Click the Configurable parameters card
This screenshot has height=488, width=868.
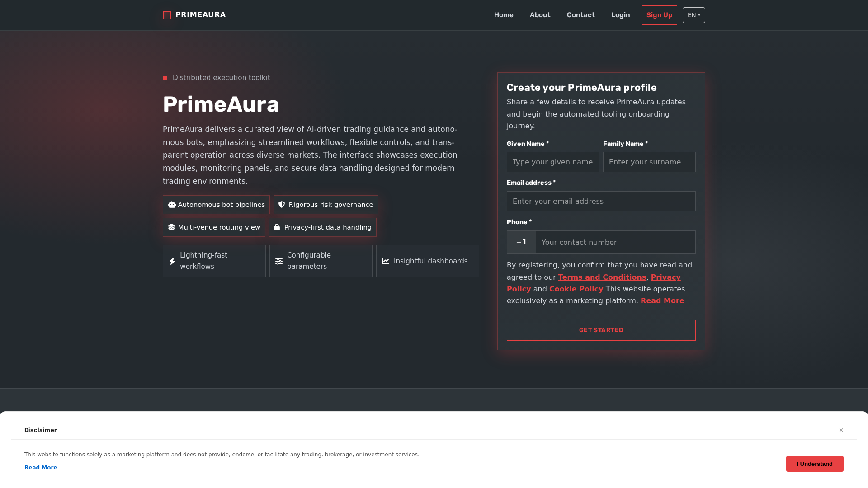point(321,261)
